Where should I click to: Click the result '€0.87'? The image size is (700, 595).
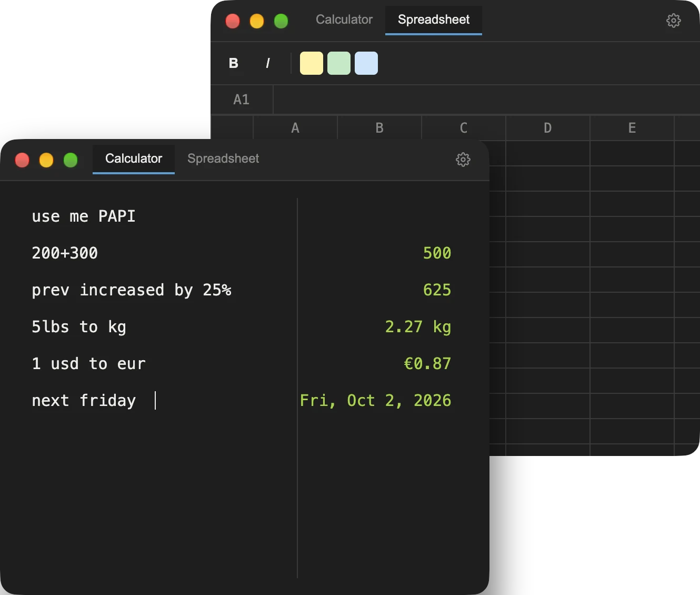[x=427, y=364]
